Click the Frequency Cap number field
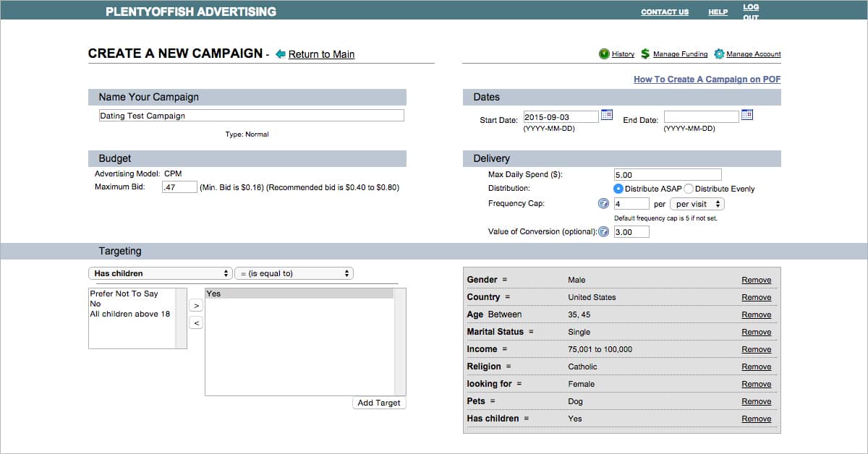Screen dimensions: 868x454 pos(631,204)
